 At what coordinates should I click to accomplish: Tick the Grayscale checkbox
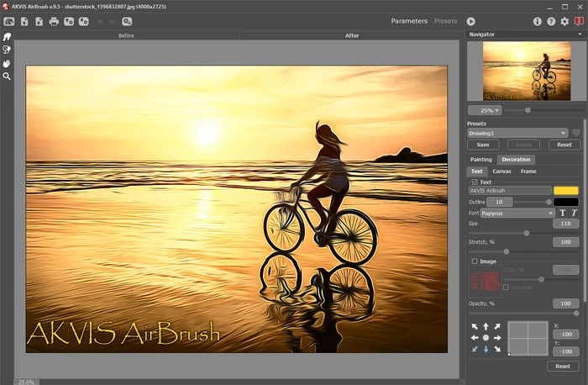pyautogui.click(x=506, y=287)
